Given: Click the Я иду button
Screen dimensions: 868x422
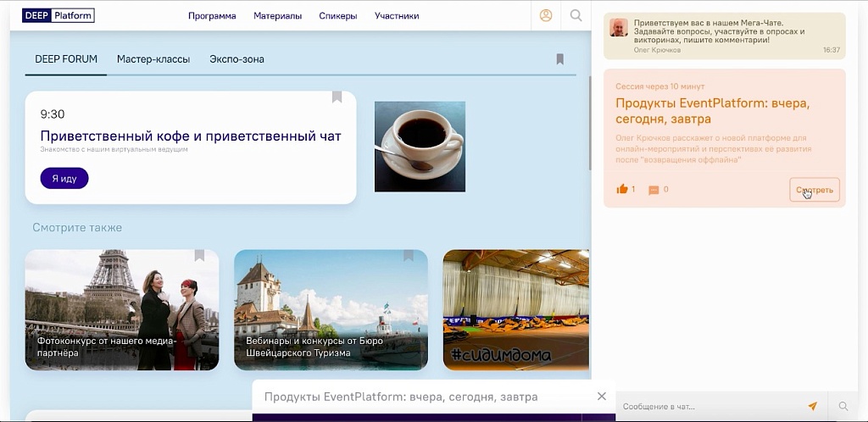Looking at the screenshot, I should (64, 178).
